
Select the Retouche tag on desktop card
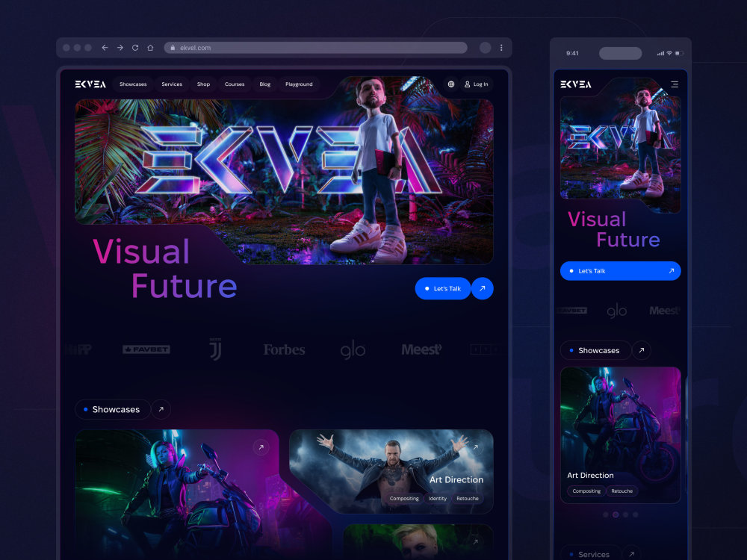(x=468, y=499)
